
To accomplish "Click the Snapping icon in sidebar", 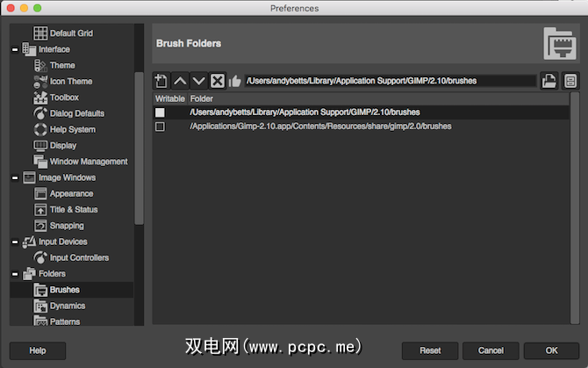I will click(40, 226).
